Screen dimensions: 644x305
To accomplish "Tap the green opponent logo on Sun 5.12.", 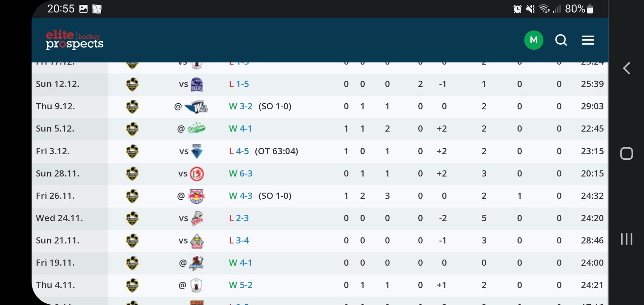I will point(196,129).
